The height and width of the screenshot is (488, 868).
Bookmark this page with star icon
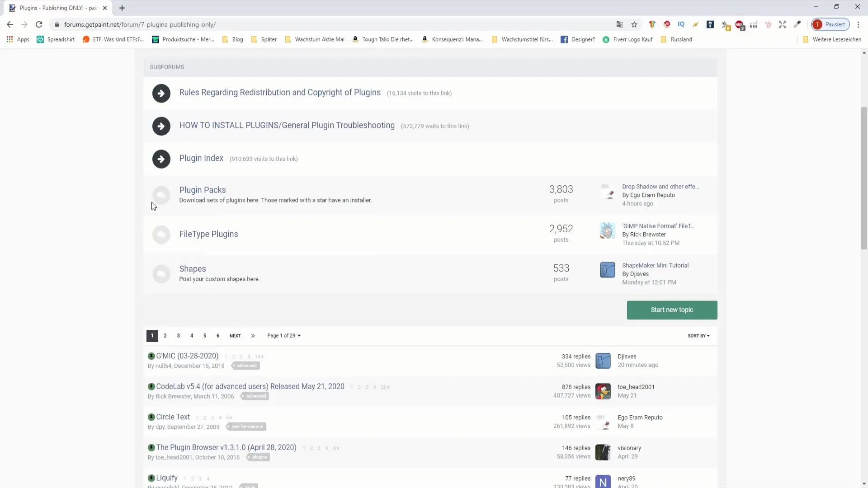(634, 24)
